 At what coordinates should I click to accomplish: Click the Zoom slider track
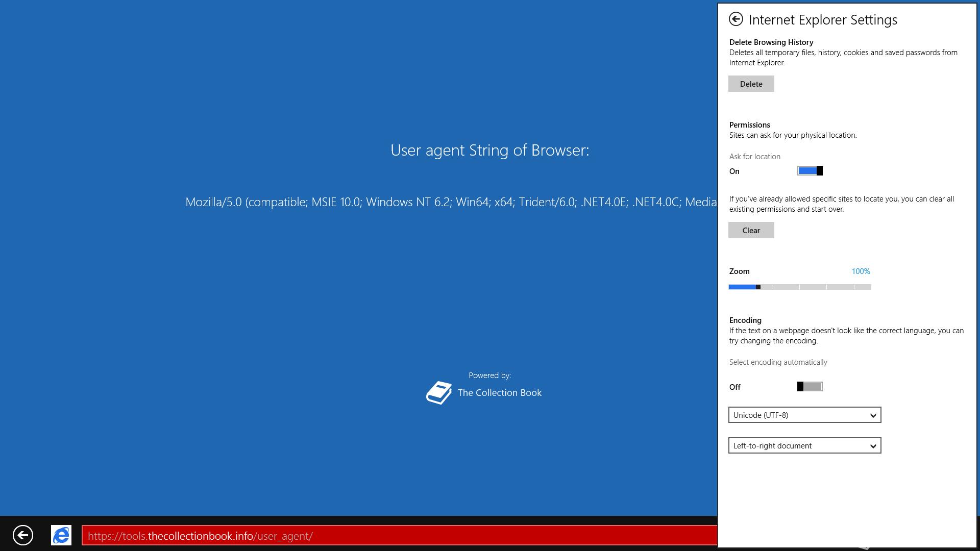click(800, 287)
